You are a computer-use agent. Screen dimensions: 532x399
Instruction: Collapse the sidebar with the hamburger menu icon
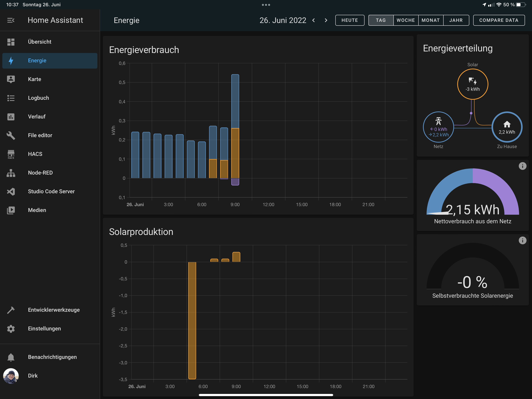click(x=11, y=20)
